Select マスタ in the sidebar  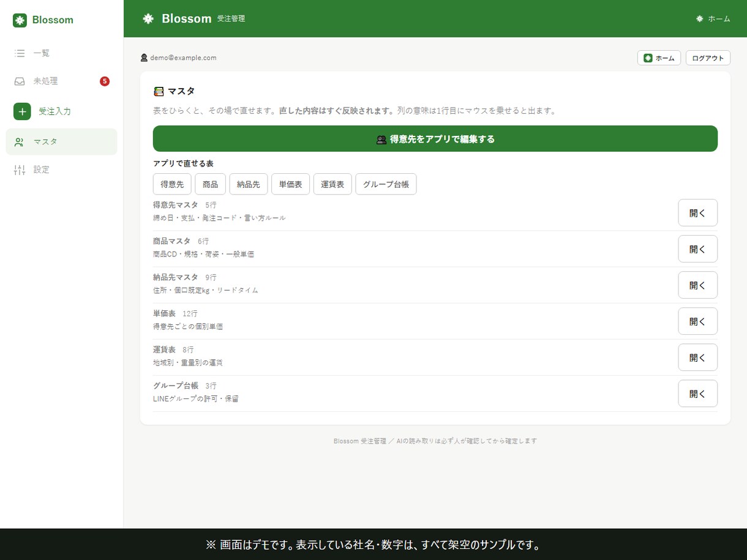pyautogui.click(x=61, y=142)
